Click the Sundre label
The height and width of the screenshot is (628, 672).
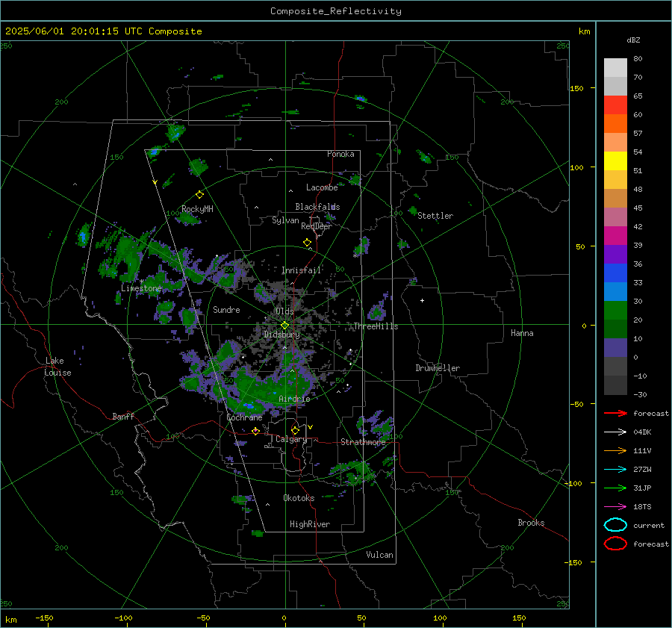pos(226,309)
